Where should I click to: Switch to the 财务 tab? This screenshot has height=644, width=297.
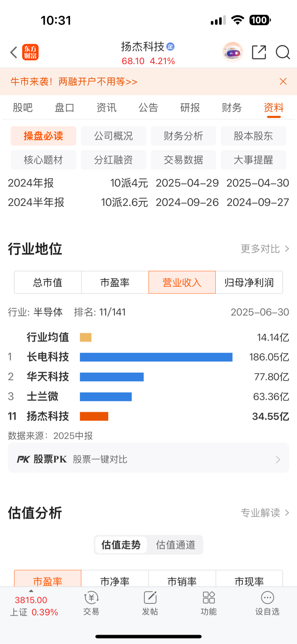tap(232, 108)
